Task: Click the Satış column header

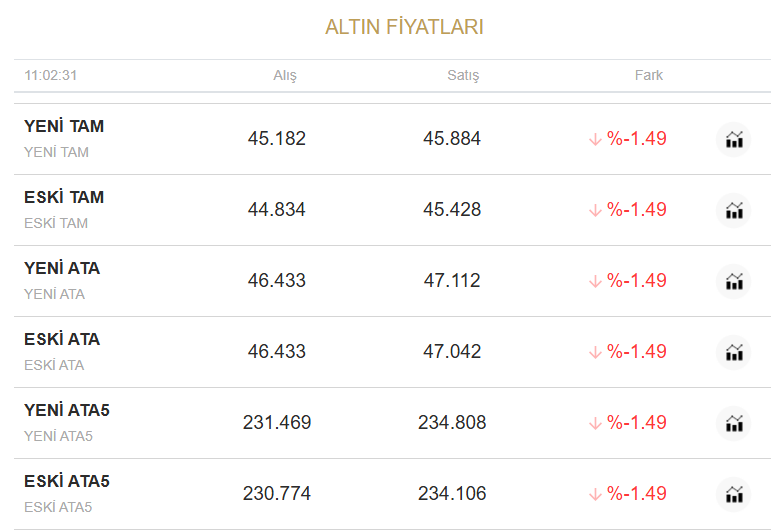Action: point(463,75)
